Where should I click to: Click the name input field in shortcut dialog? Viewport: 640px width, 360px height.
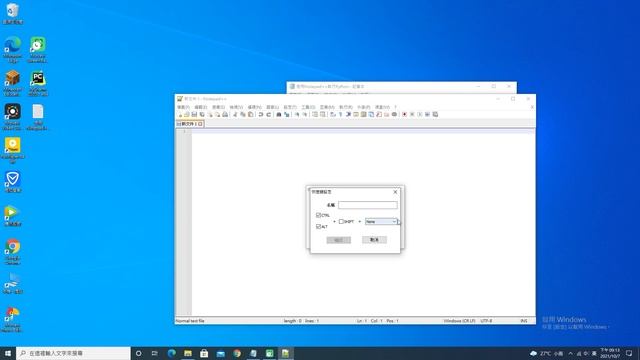coord(368,205)
